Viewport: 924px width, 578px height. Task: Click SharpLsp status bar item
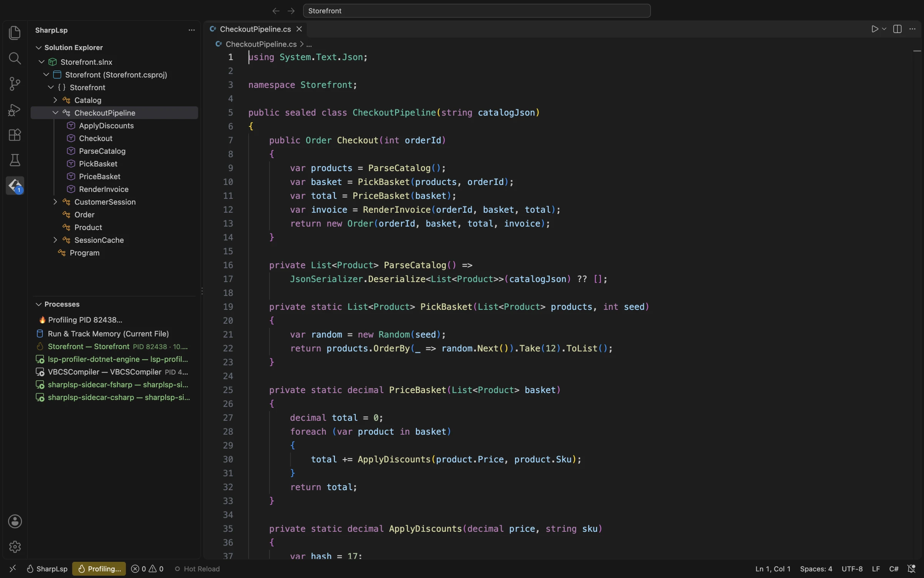47,569
